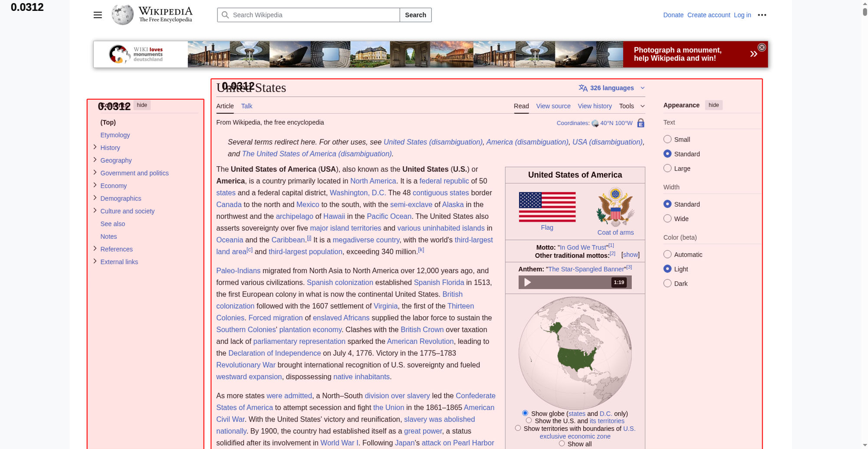Open the Tools dropdown menu

[x=632, y=106]
